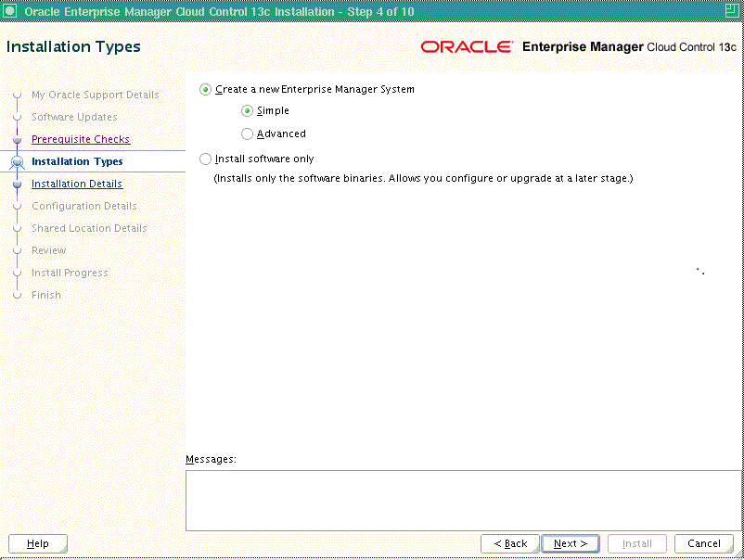Click the Oracle logo in header
This screenshot has height=560, width=744.
pyautogui.click(x=467, y=46)
